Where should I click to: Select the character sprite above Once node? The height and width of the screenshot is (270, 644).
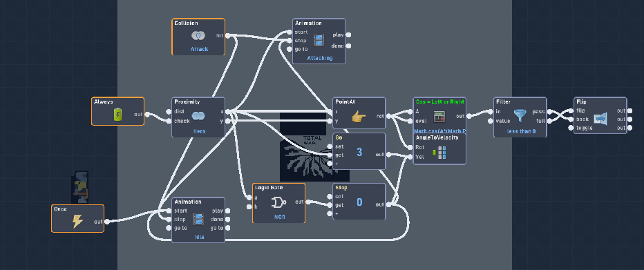pos(80,187)
